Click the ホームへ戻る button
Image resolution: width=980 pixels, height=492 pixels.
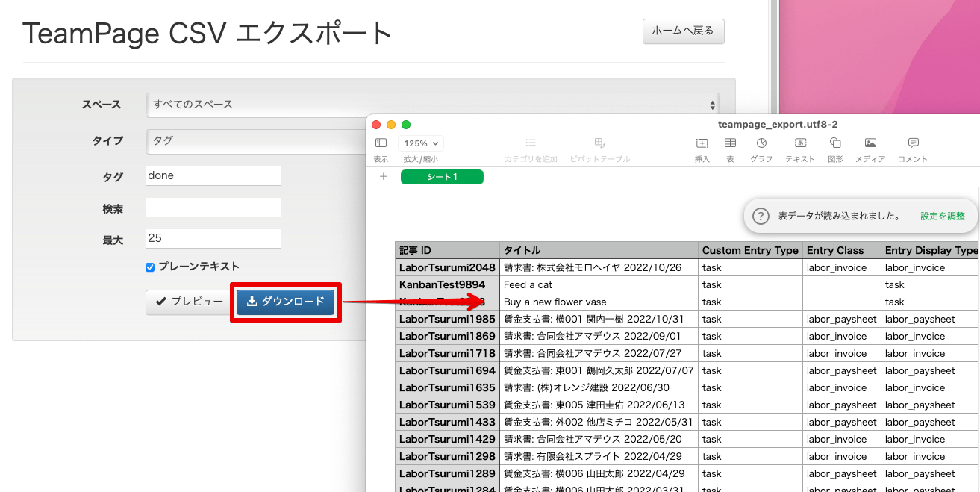point(683,31)
